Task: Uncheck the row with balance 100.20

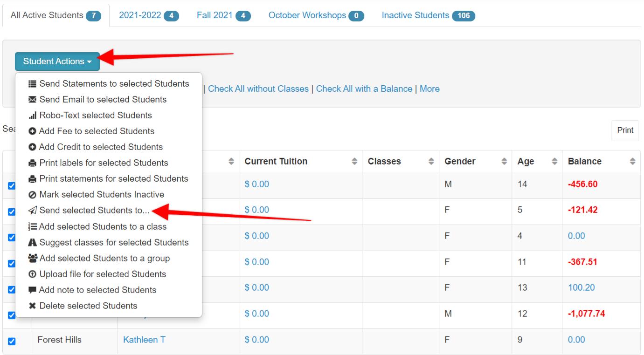Action: click(x=12, y=290)
